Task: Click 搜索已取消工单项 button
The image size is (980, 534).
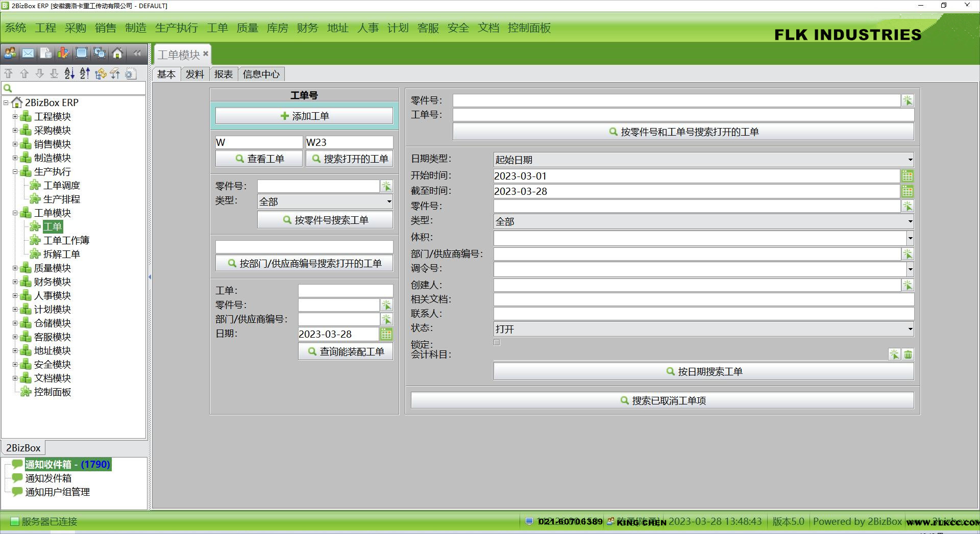Action: pyautogui.click(x=662, y=400)
